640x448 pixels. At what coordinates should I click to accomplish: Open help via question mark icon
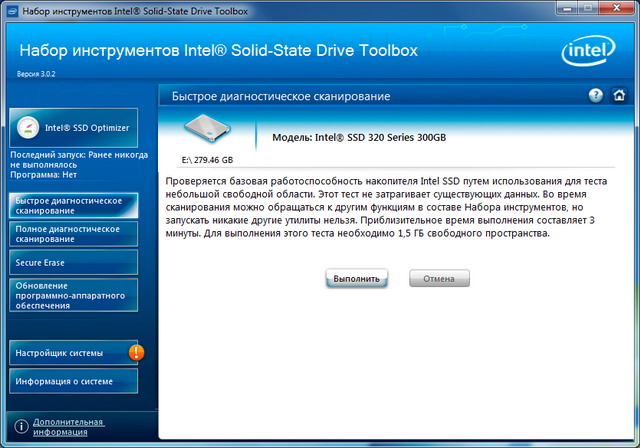click(596, 95)
